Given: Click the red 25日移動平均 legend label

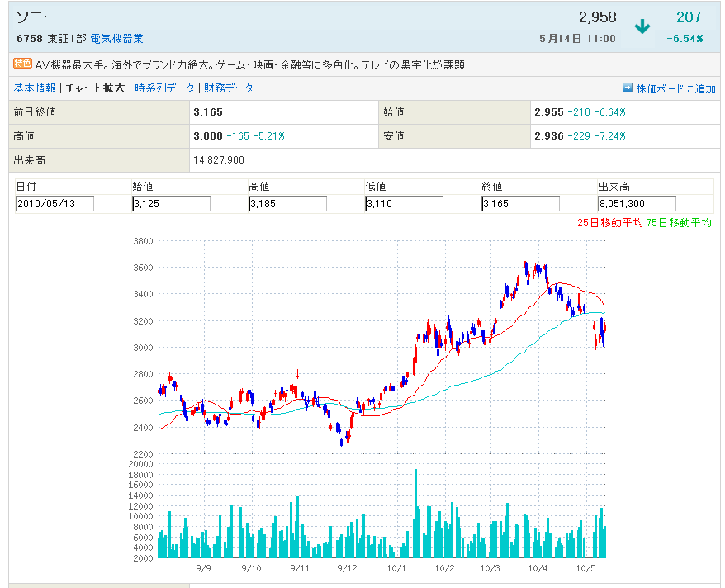Looking at the screenshot, I should click(609, 222).
